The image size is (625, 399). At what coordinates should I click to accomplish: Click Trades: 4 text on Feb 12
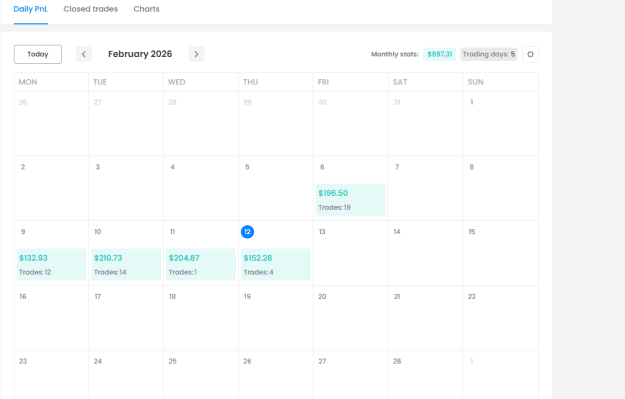(258, 272)
